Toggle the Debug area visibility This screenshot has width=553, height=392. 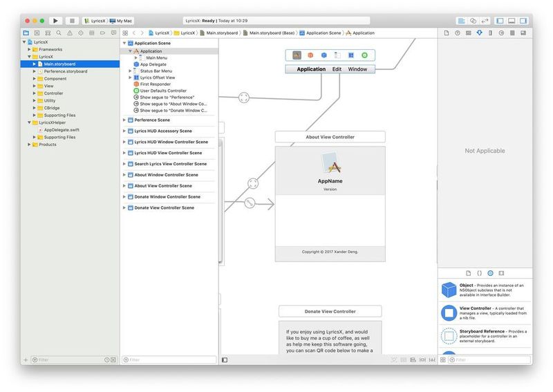tap(512, 21)
